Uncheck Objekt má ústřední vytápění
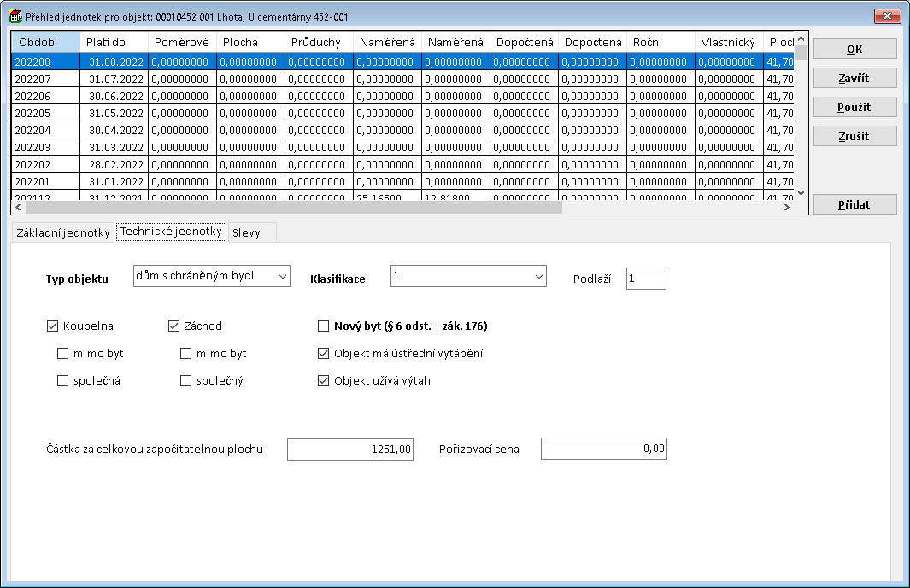910x588 pixels. [323, 353]
